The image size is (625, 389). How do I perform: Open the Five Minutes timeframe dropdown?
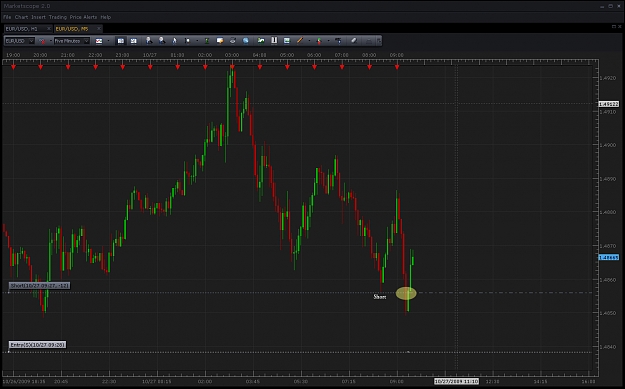(72, 41)
